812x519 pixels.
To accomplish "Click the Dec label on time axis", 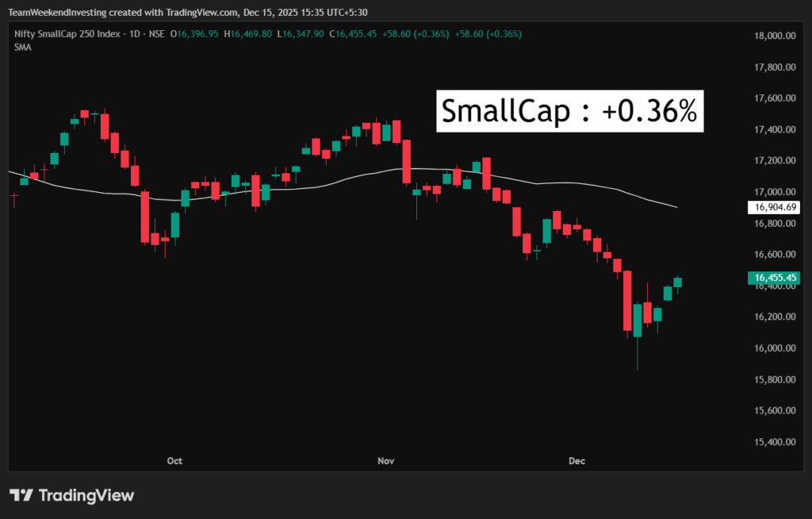I will (576, 460).
